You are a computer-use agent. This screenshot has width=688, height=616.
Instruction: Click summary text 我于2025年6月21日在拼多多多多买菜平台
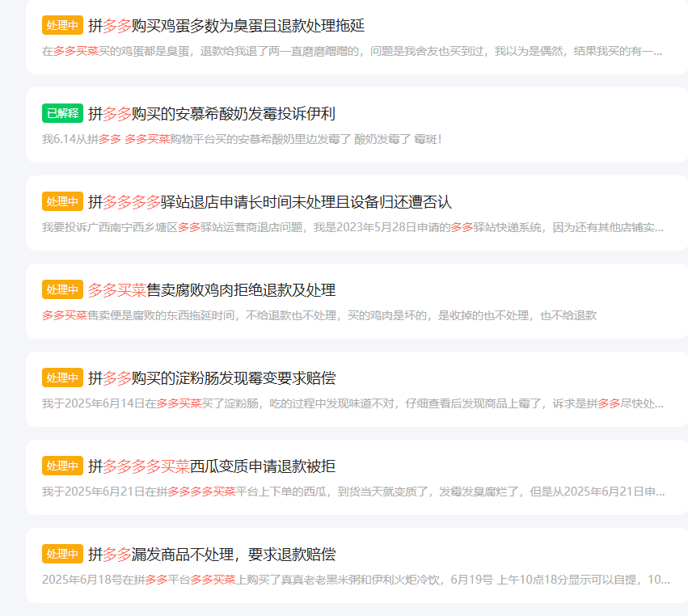point(353,492)
